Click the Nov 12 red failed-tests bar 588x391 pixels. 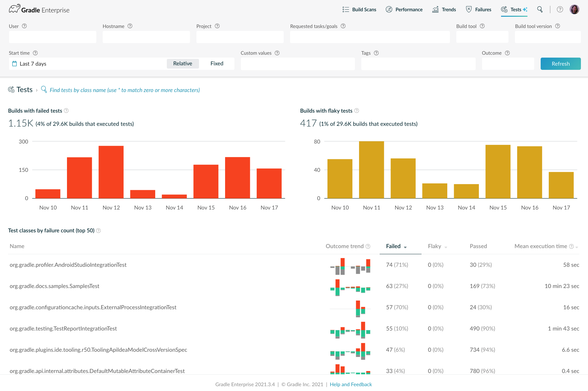click(111, 172)
